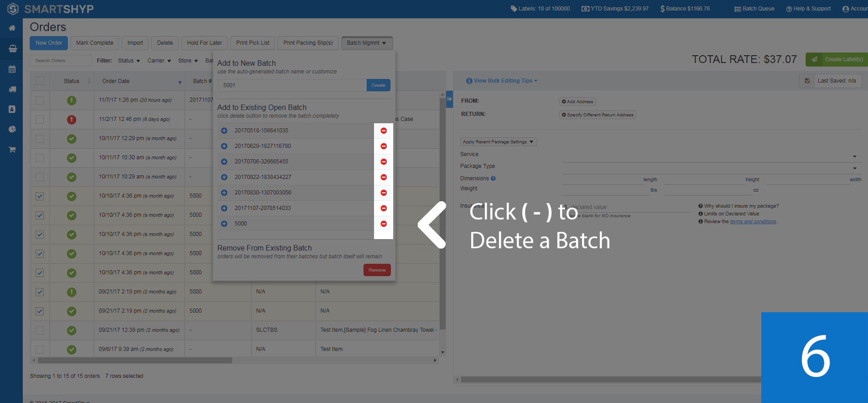Click the new batch name field 5001
Image resolution: width=868 pixels, height=403 pixels.
point(292,85)
